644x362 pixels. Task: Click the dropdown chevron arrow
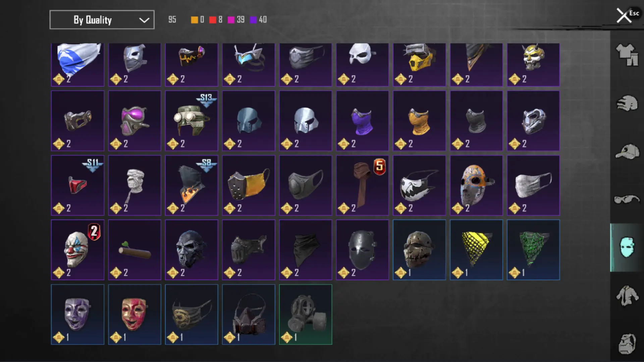coord(144,20)
